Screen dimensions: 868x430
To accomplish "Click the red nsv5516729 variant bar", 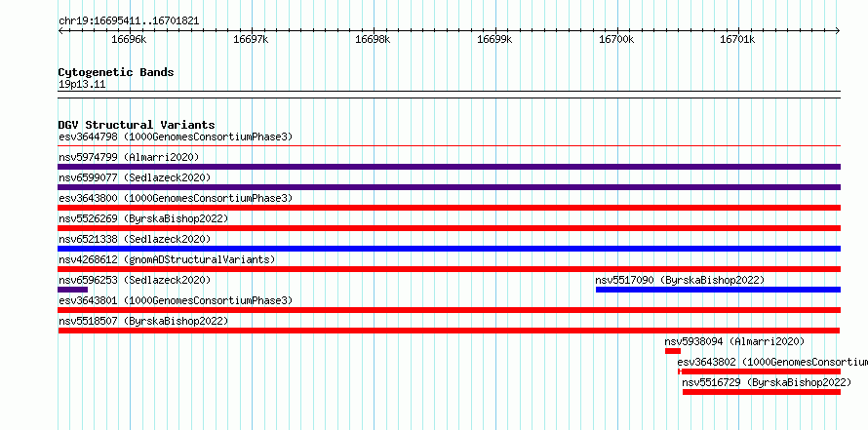I will (x=761, y=392).
